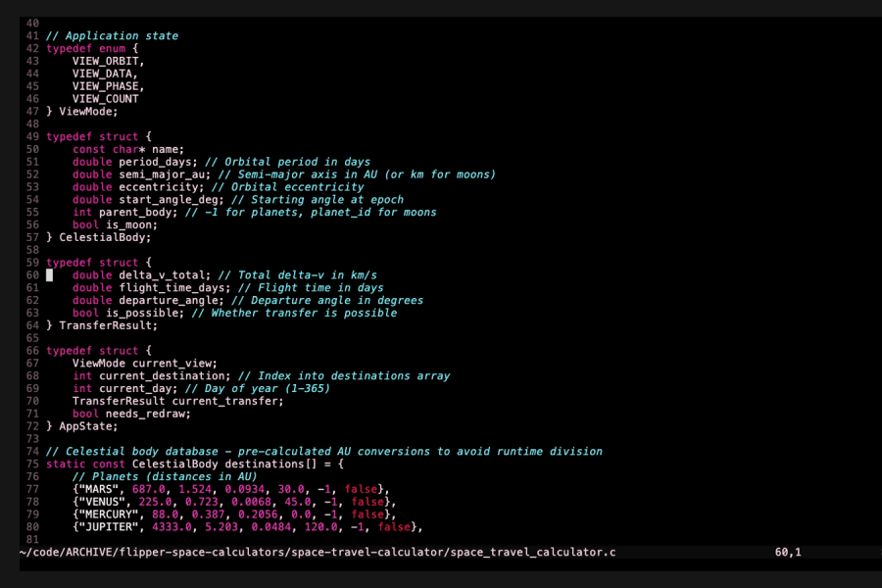Click the '} ViewMode;' closing line
Image resolution: width=882 pixels, height=588 pixels.
pos(82,112)
